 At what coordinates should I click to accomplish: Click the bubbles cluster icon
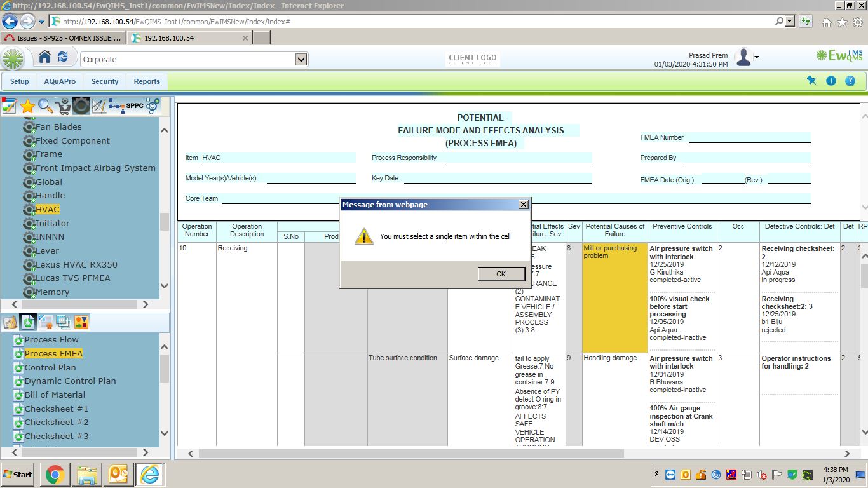pyautogui.click(x=153, y=106)
